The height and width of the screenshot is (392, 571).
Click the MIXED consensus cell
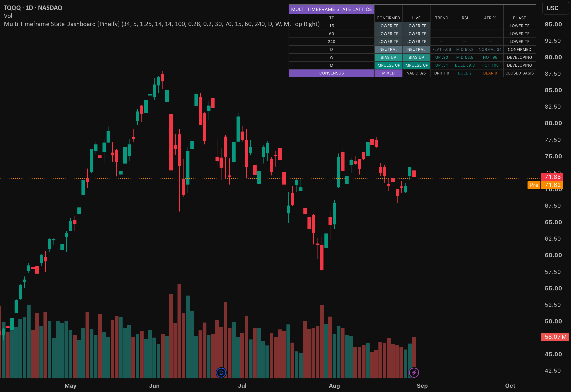388,73
